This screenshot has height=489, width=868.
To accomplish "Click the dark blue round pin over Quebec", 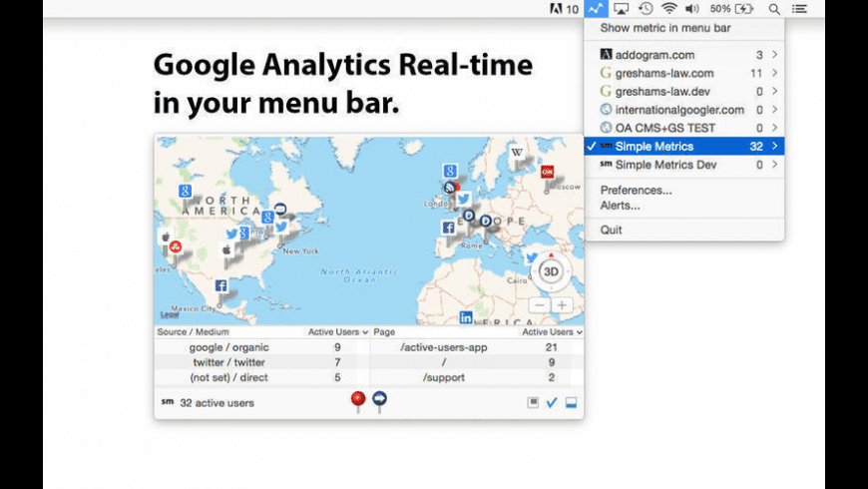I will tap(280, 209).
